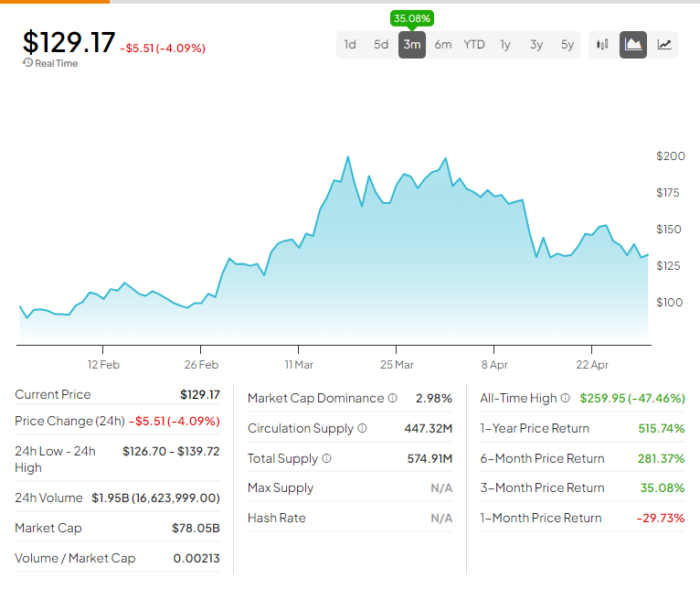This screenshot has width=700, height=589.
Task: Select the 1y time range
Action: click(x=505, y=44)
